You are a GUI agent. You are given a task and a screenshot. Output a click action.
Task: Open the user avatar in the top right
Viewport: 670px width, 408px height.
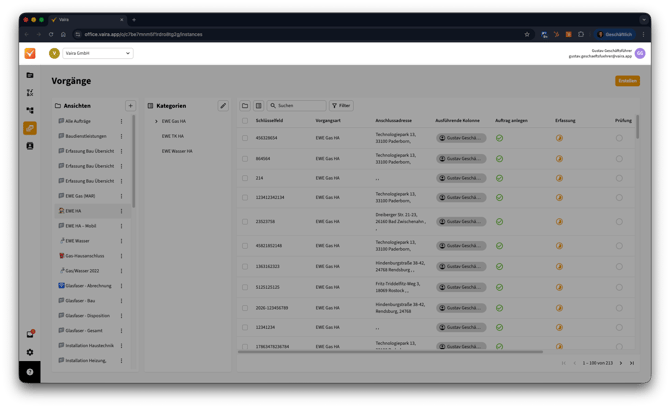(x=640, y=53)
